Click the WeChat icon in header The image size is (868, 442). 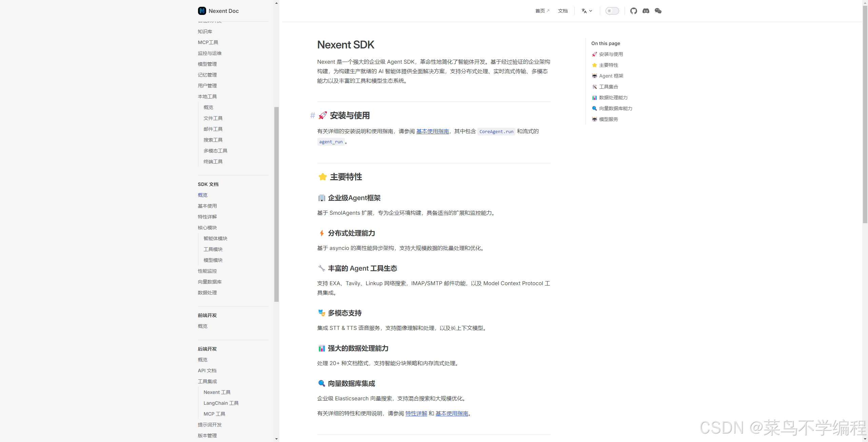tap(658, 11)
